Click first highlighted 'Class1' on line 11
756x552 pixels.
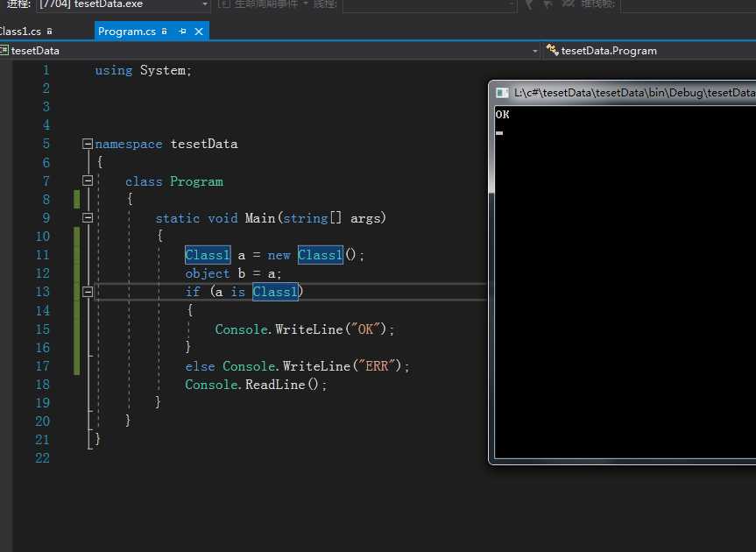[x=208, y=255]
